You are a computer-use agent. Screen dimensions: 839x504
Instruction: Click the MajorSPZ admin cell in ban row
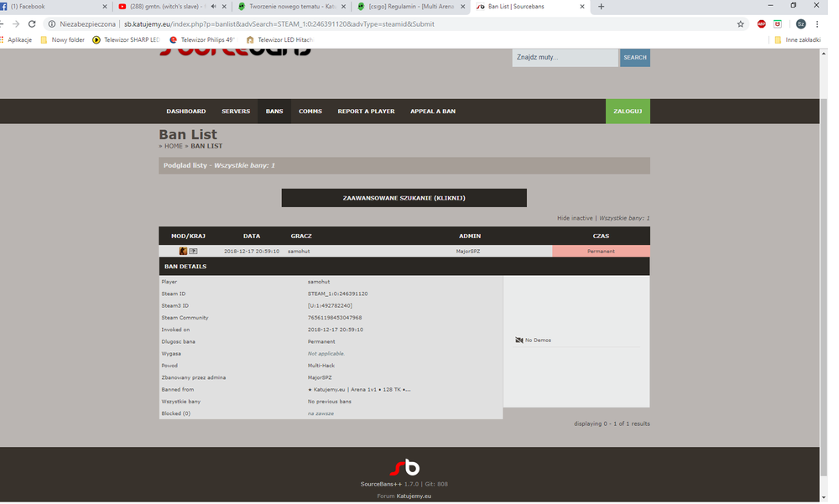(468, 251)
